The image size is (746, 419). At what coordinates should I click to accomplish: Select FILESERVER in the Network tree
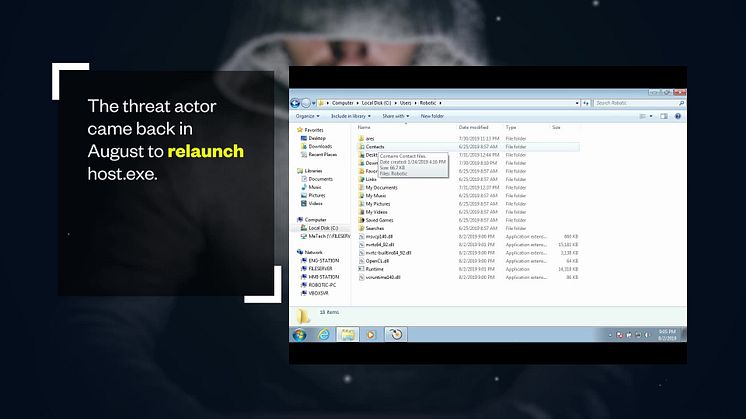point(322,269)
